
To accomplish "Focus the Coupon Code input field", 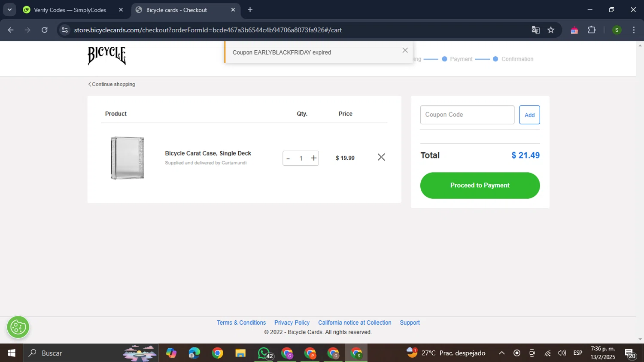I will click(467, 115).
